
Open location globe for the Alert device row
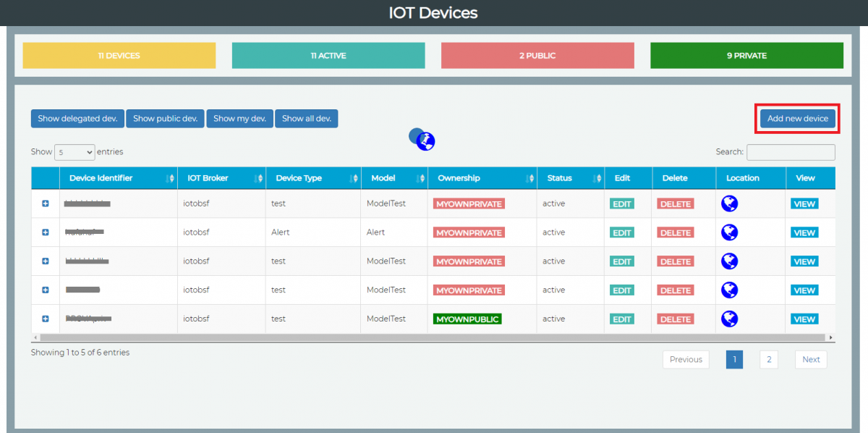[730, 232]
